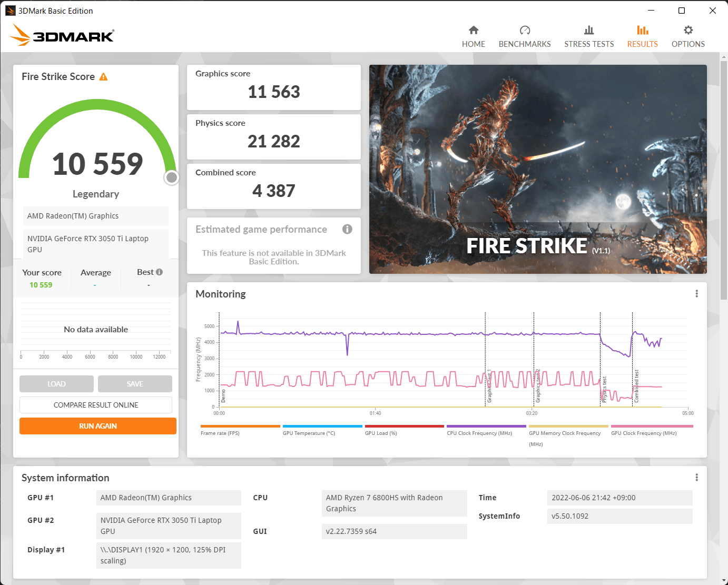Click the Combined score value 4 387
The width and height of the screenshot is (728, 585).
274,191
